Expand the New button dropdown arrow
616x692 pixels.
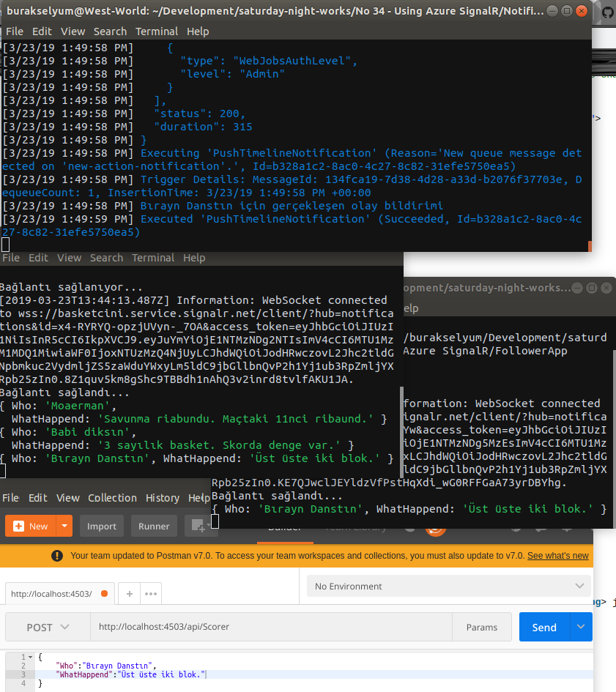click(65, 526)
